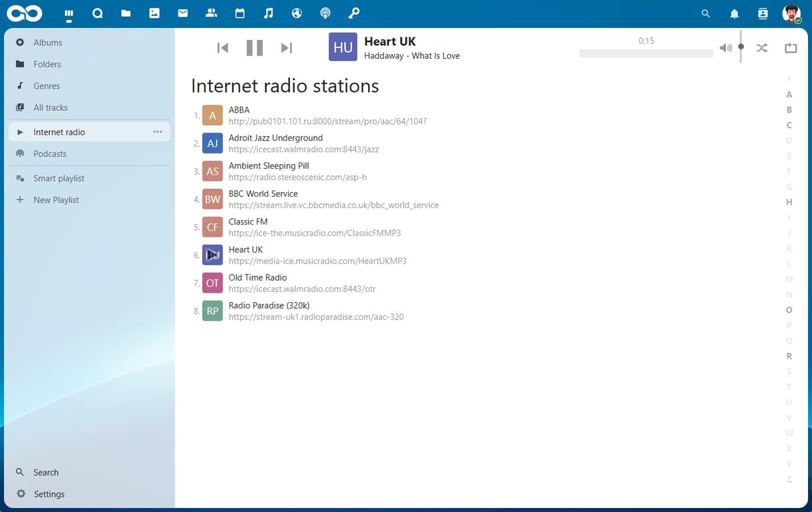812x512 pixels.
Task: Click the BW station thumbnail
Action: (x=213, y=199)
